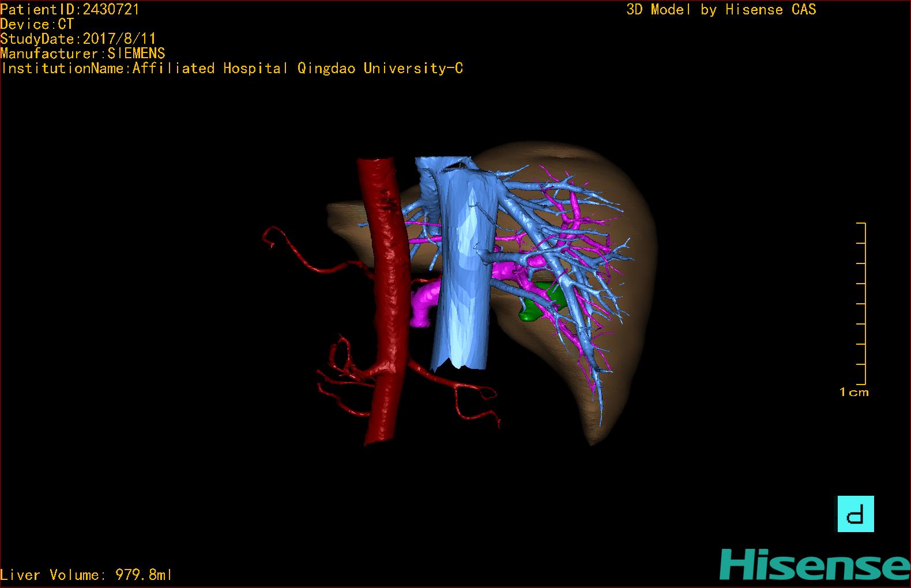The width and height of the screenshot is (911, 588).
Task: Click the Liver Volume: 979.8ml readout
Action: 86,575
